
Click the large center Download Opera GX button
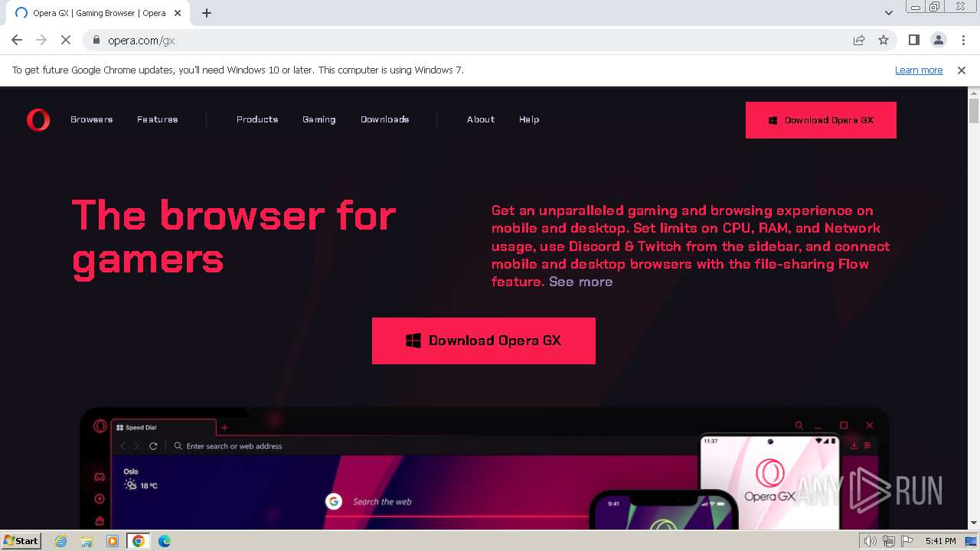tap(484, 341)
